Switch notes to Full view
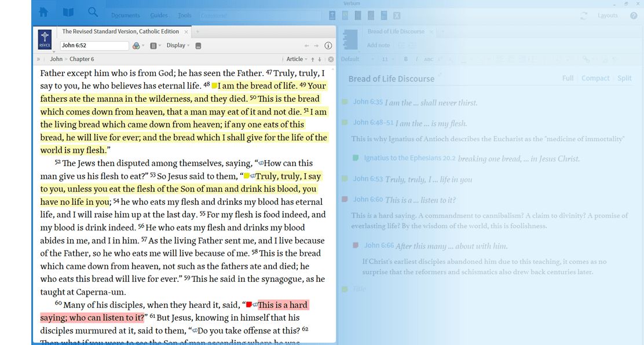The height and width of the screenshot is (345, 644). pos(568,78)
